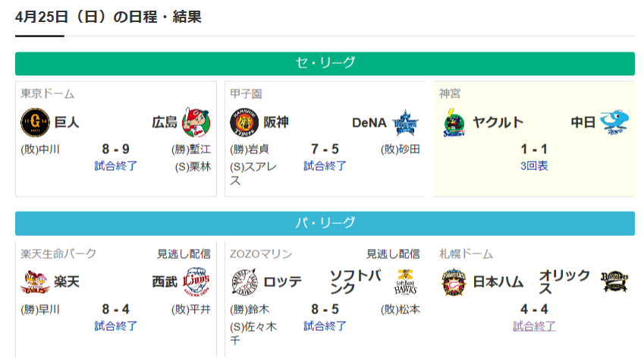The image size is (644, 362).
Task: Open the 3回表 live game link
Action: coord(534,166)
